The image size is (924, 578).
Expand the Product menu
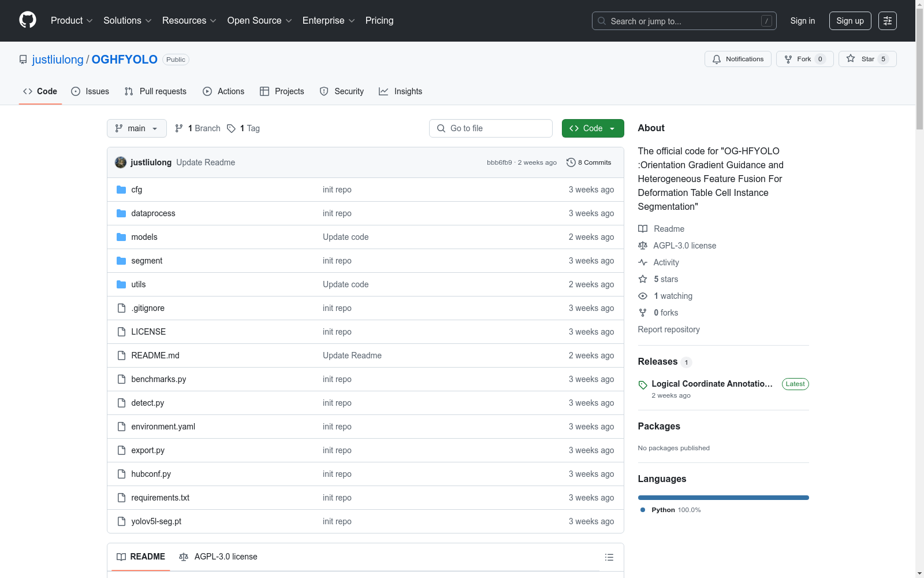[x=72, y=21]
